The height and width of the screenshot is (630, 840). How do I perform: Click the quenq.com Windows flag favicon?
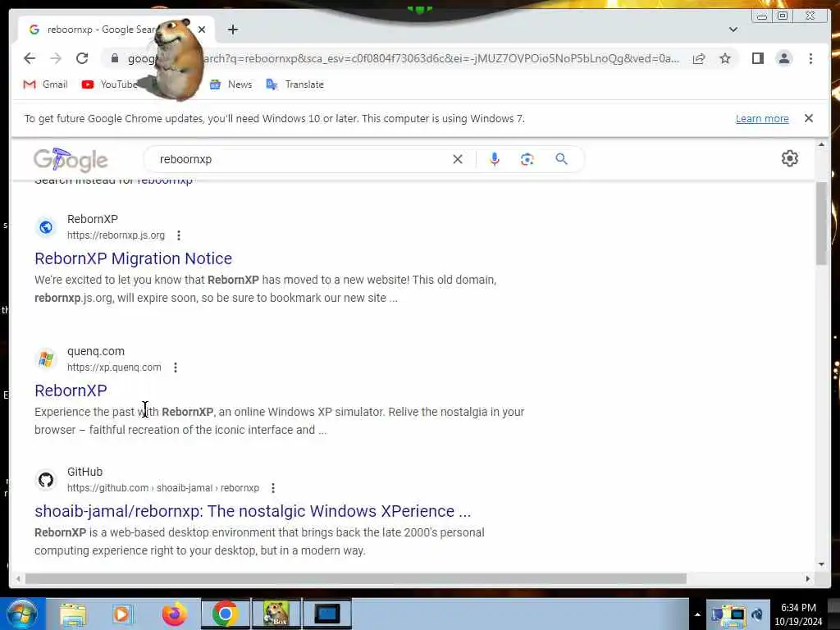[46, 359]
